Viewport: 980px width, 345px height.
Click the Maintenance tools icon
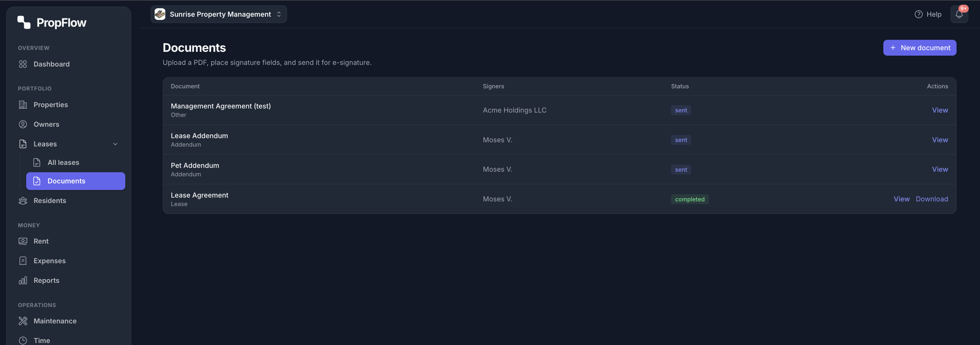[23, 321]
